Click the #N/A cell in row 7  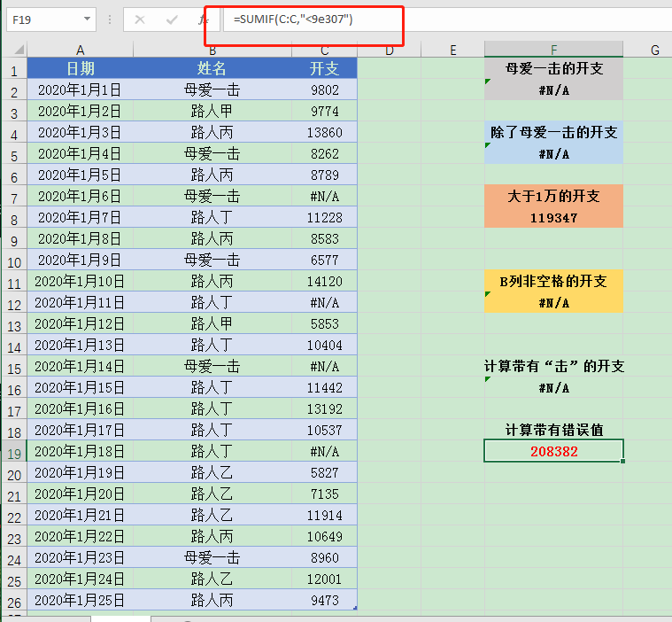point(324,196)
